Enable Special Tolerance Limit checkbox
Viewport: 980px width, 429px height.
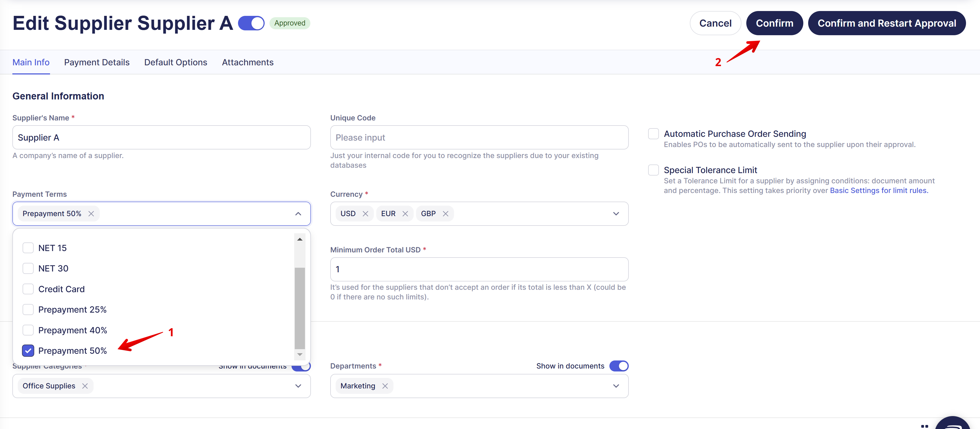click(653, 170)
